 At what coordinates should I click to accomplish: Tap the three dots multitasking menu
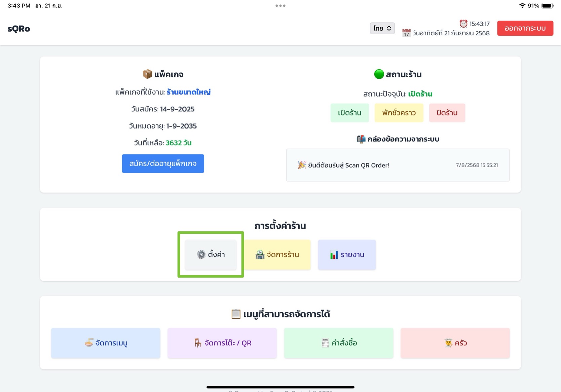click(x=280, y=6)
